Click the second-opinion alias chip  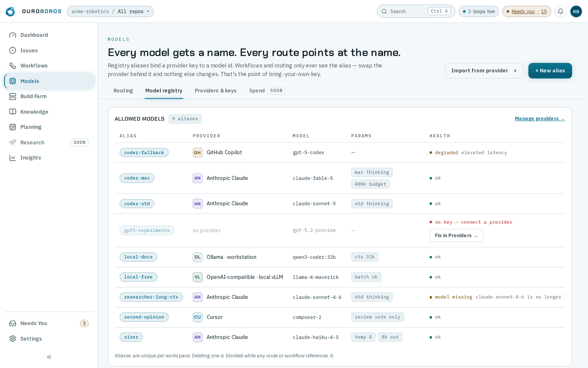(x=144, y=317)
